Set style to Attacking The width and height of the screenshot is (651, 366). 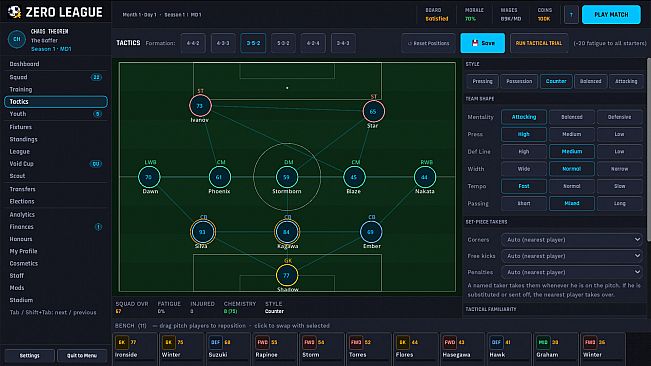coord(626,81)
